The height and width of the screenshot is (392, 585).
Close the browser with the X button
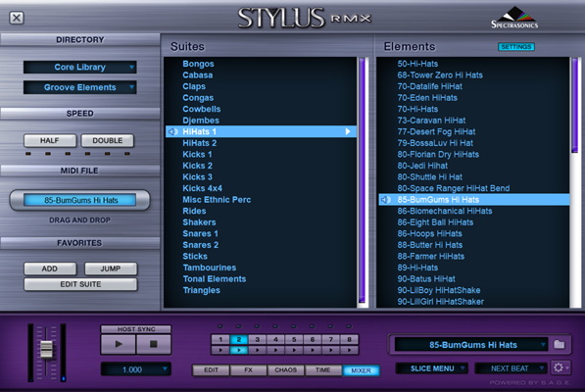(17, 18)
